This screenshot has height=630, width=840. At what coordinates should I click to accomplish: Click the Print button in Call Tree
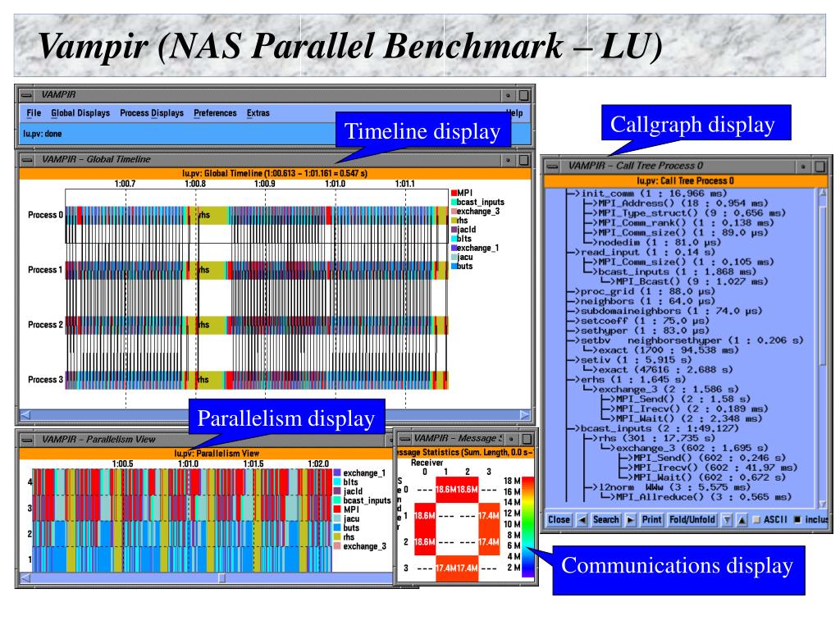click(x=652, y=519)
